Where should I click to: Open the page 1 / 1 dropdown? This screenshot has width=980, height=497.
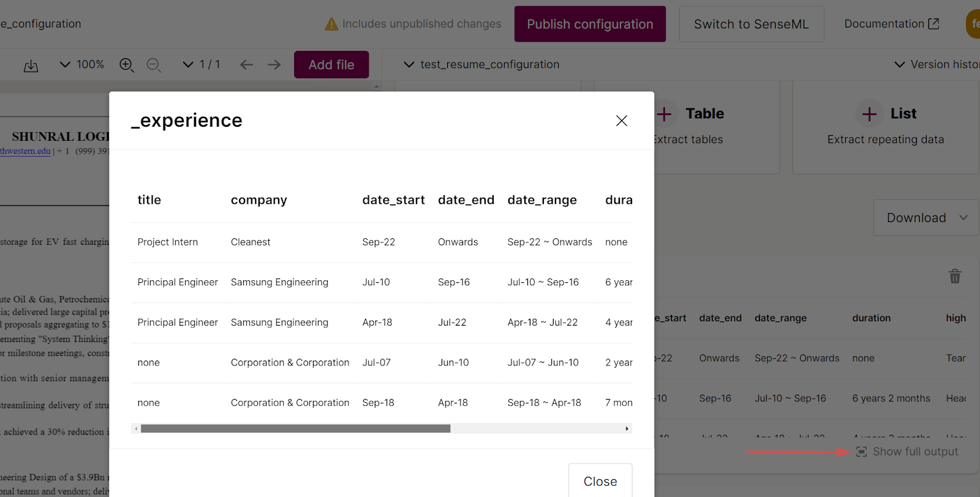pos(202,64)
